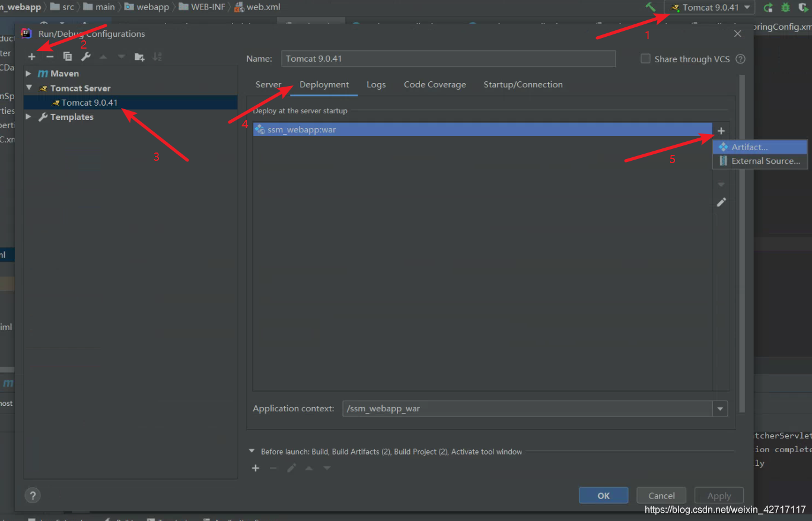Enable the Share through VCS checkbox
The image size is (812, 521).
pos(645,59)
